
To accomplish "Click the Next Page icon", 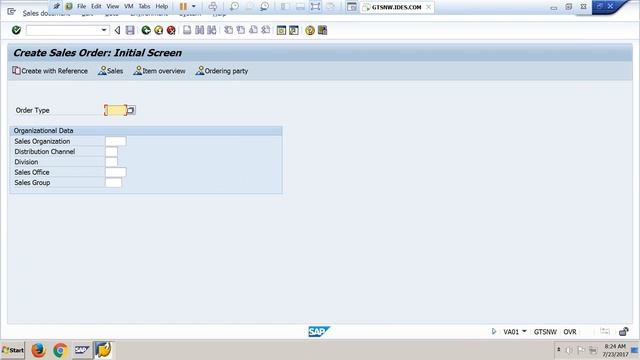I will (253, 30).
